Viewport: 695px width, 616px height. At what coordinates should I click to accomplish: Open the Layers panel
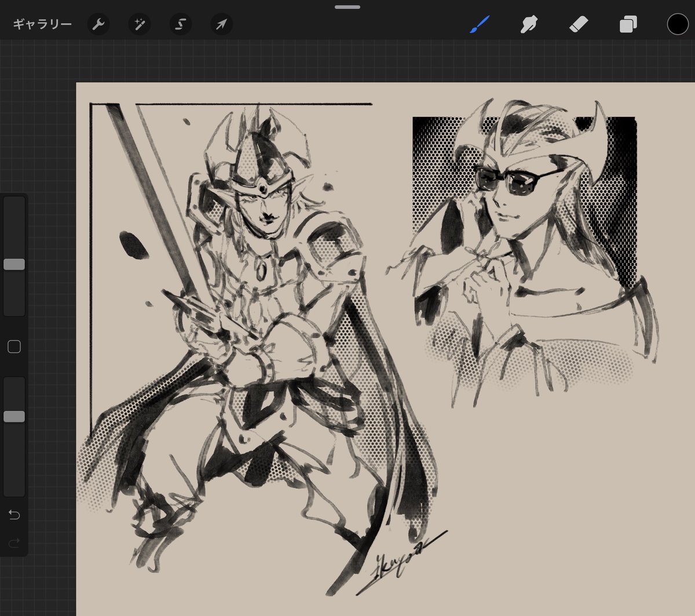coord(628,24)
